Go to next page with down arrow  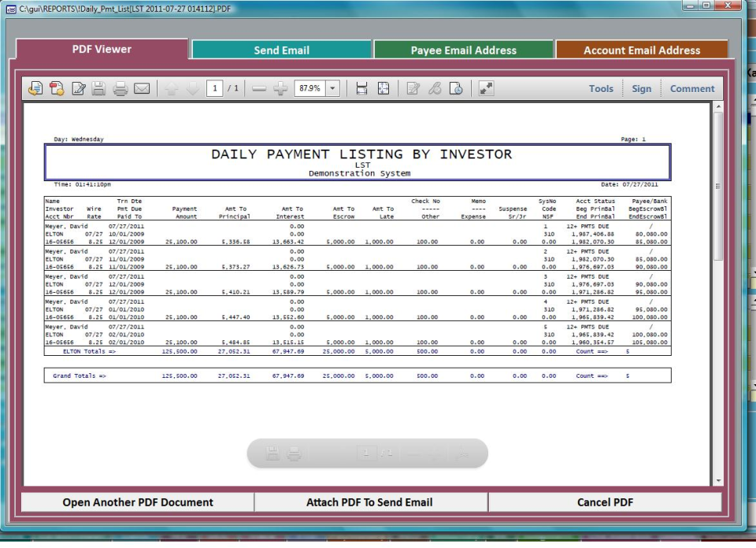[192, 89]
